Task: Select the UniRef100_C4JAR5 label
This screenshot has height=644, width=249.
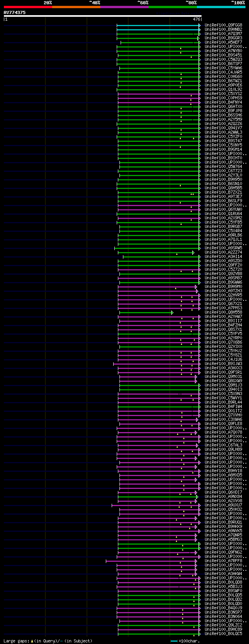Action: point(223,72)
